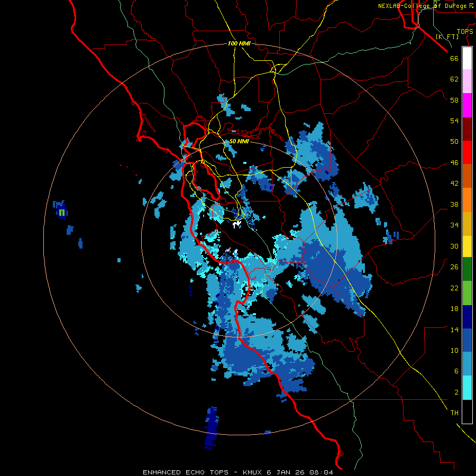476x476 pixels.
Task: Click the gold legend band below 38
Action: point(467,224)
